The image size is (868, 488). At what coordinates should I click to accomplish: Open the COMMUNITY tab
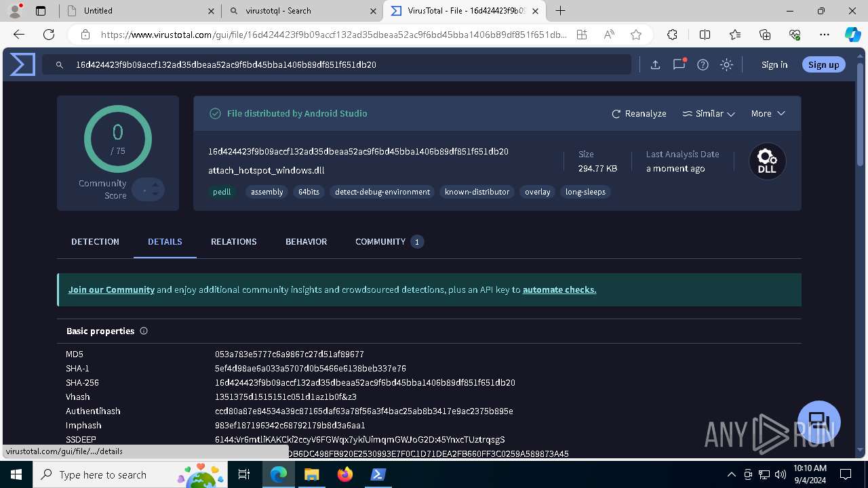(389, 241)
